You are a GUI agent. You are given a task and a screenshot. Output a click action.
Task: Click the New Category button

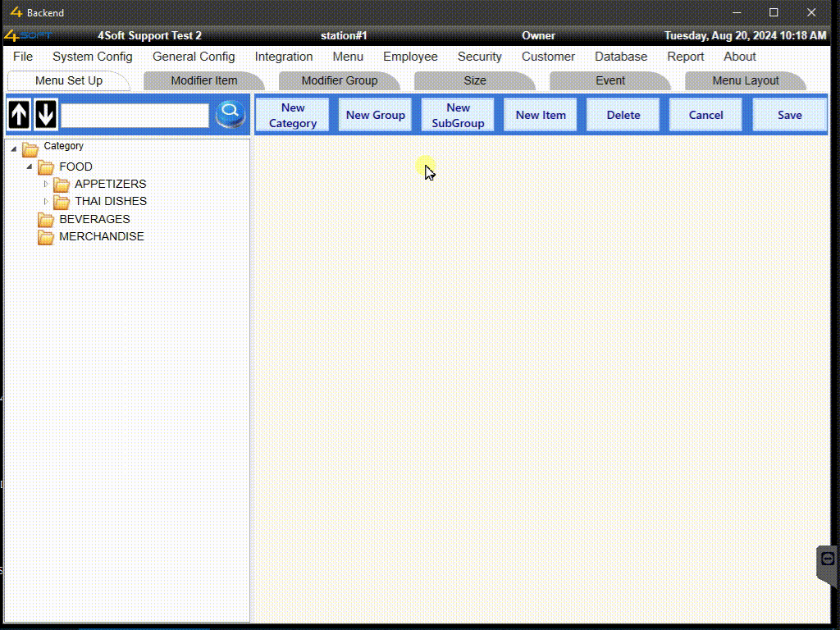[x=293, y=115]
